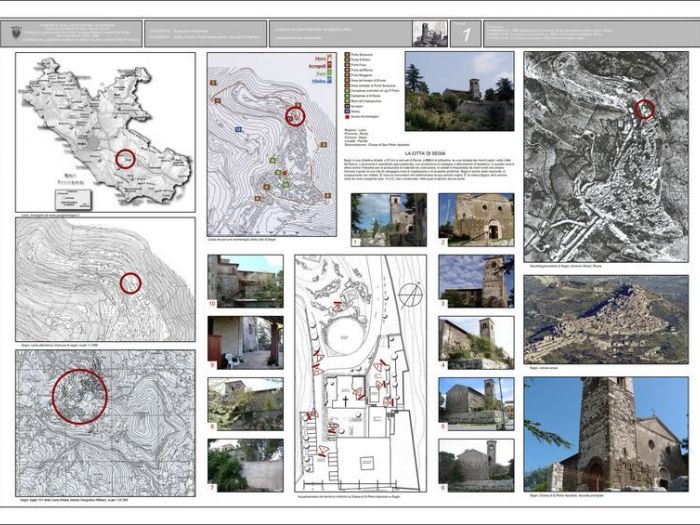This screenshot has height=525, width=700.
Task: Click the site plan drawing of the church
Action: [361, 374]
